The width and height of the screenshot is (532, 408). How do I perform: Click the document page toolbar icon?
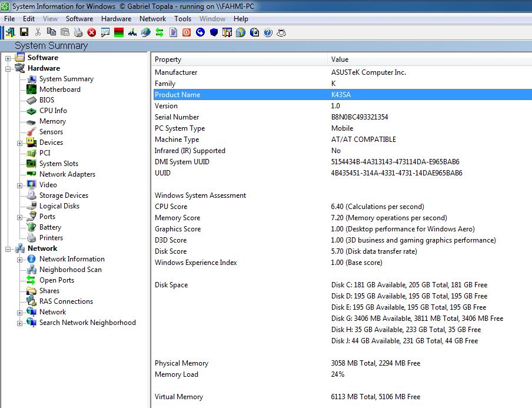pyautogui.click(x=174, y=32)
